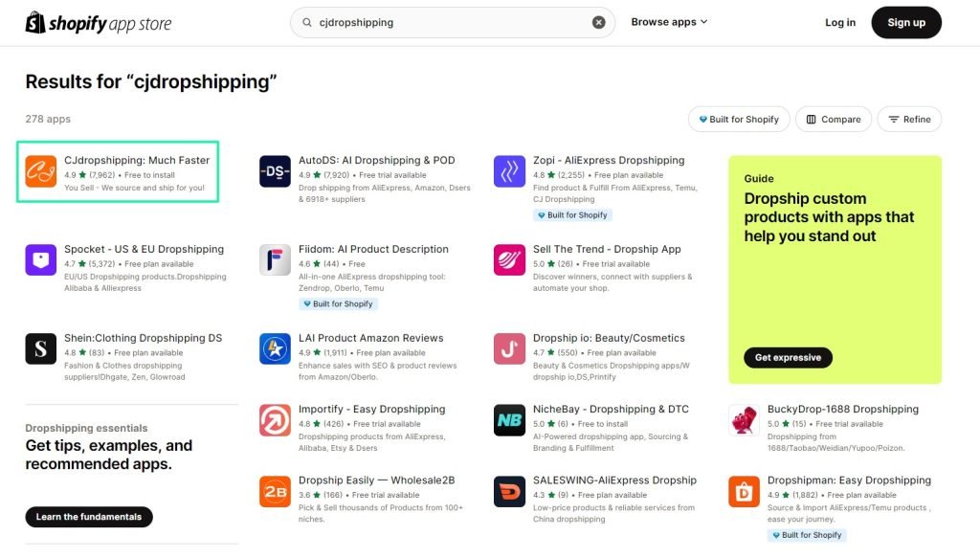This screenshot has height=558, width=980.
Task: Open the NicheBay NB icon
Action: [x=509, y=420]
